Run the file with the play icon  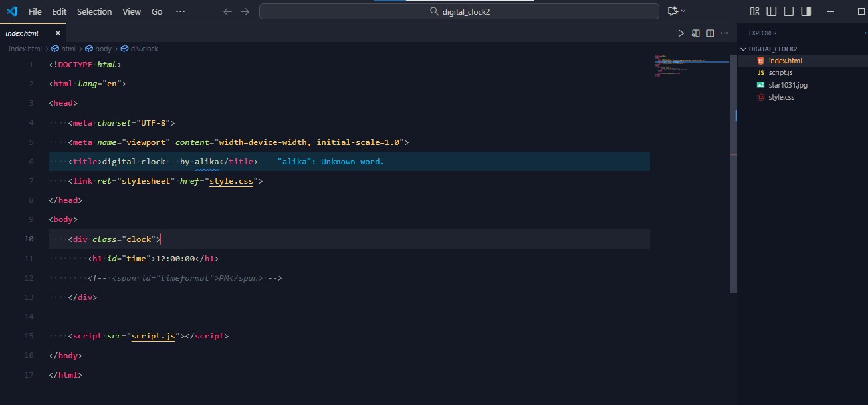[681, 33]
